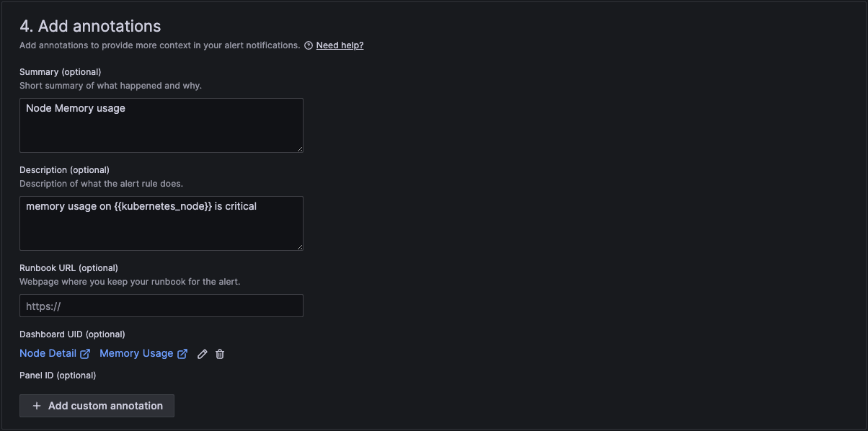
Task: Click the trash icon to delete dashboard annotation
Action: coord(219,353)
